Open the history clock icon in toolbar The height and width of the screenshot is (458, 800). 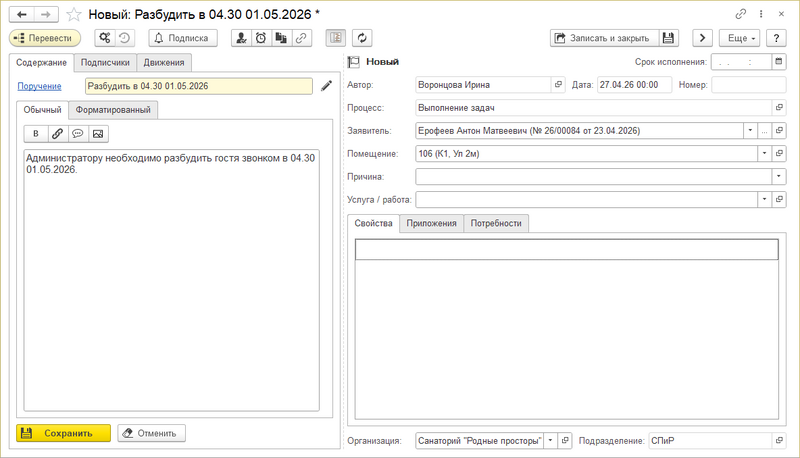[x=124, y=38]
